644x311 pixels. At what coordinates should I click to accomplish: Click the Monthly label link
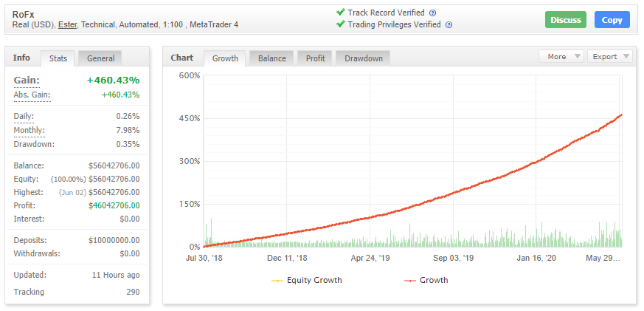click(30, 131)
